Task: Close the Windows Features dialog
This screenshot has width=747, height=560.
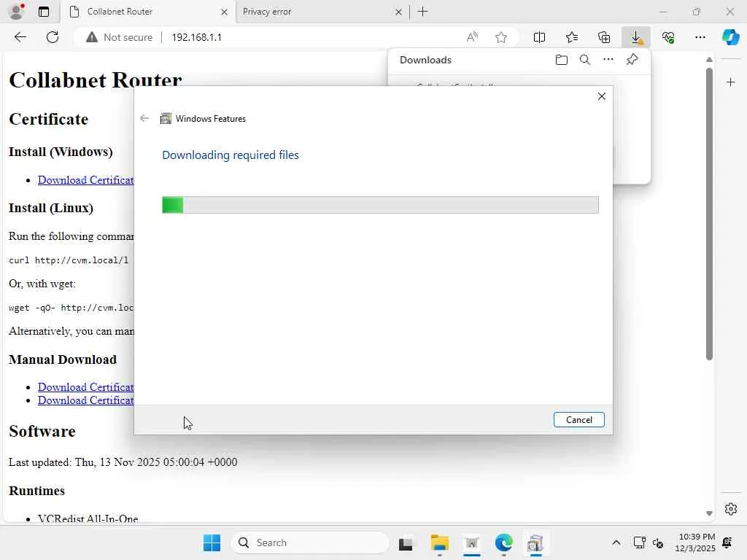Action: coord(602,96)
